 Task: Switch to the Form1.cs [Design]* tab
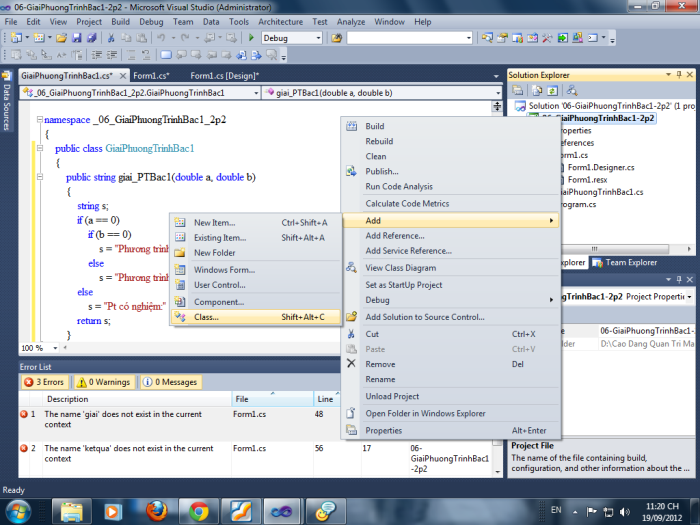point(225,76)
